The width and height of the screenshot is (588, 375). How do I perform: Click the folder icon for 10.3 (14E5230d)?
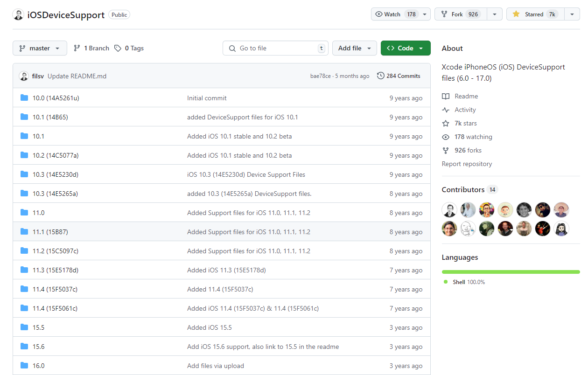click(24, 174)
